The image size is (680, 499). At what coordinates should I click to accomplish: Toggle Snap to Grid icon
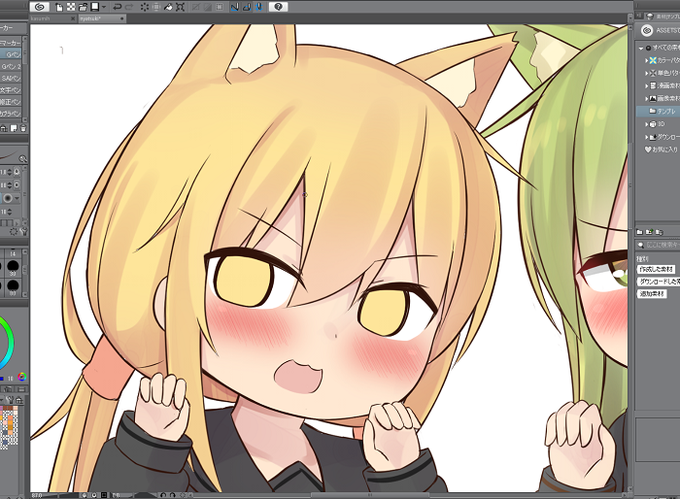point(259,7)
